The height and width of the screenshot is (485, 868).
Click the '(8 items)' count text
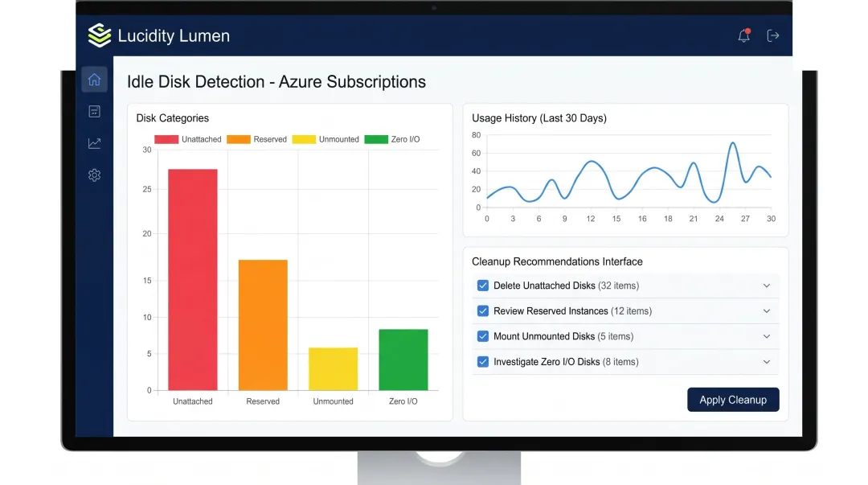coord(620,362)
